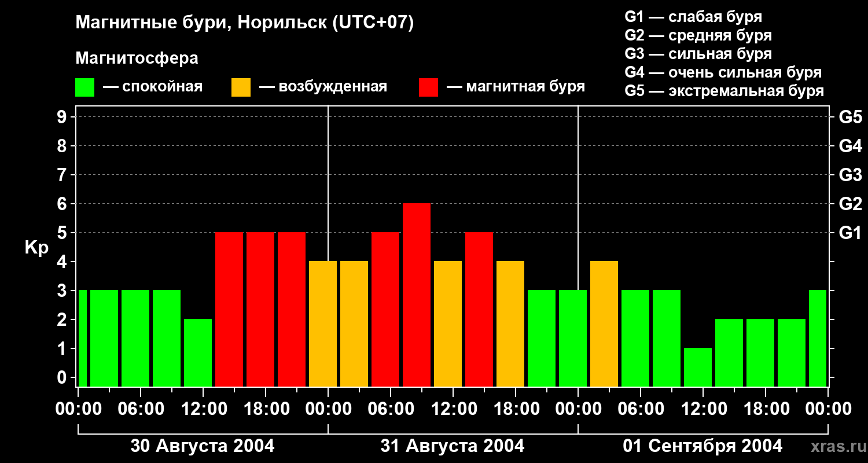Click the Kp 2 green bar on 30 Августа
The width and height of the screenshot is (868, 463).
pos(198,353)
